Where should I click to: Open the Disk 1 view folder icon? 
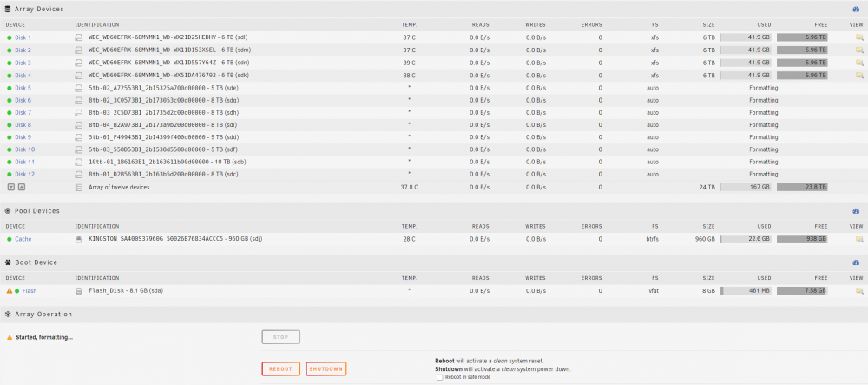click(x=859, y=37)
